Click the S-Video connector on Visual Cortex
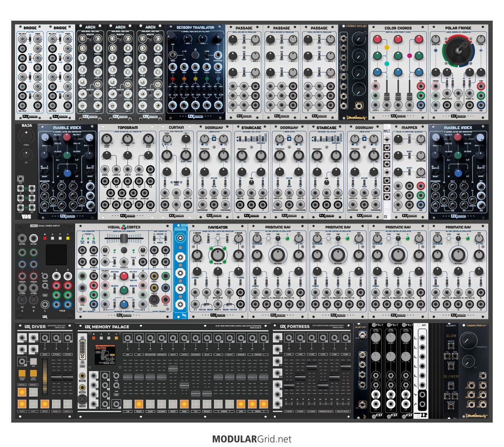This screenshot has width=504, height=447. click(x=154, y=299)
